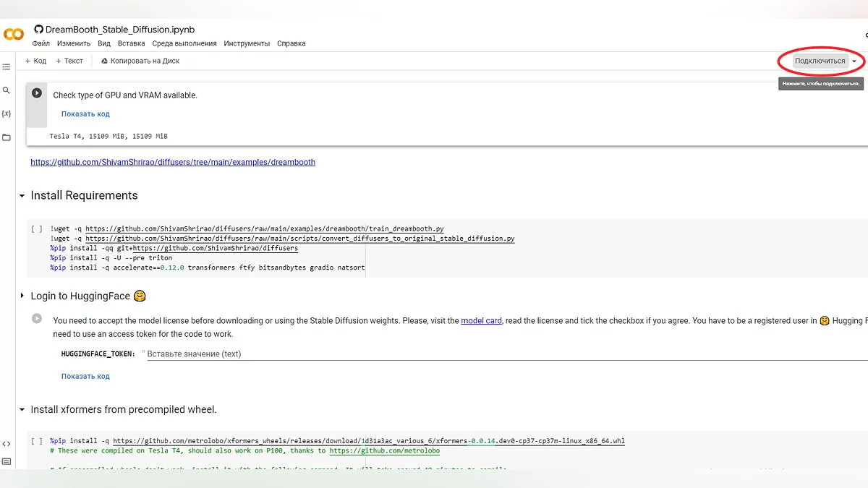Click the Colab logo icon
Screen dimensions: 868x488
14,34
